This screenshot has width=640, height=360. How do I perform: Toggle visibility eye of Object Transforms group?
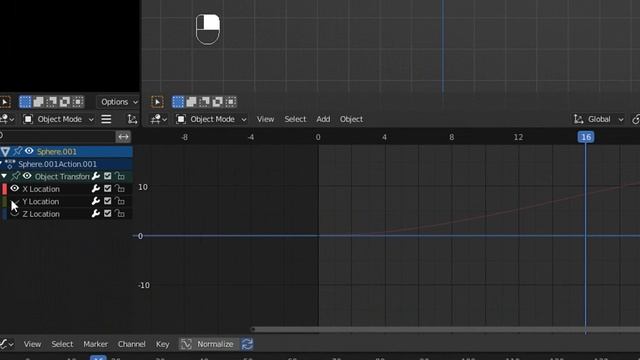point(27,176)
